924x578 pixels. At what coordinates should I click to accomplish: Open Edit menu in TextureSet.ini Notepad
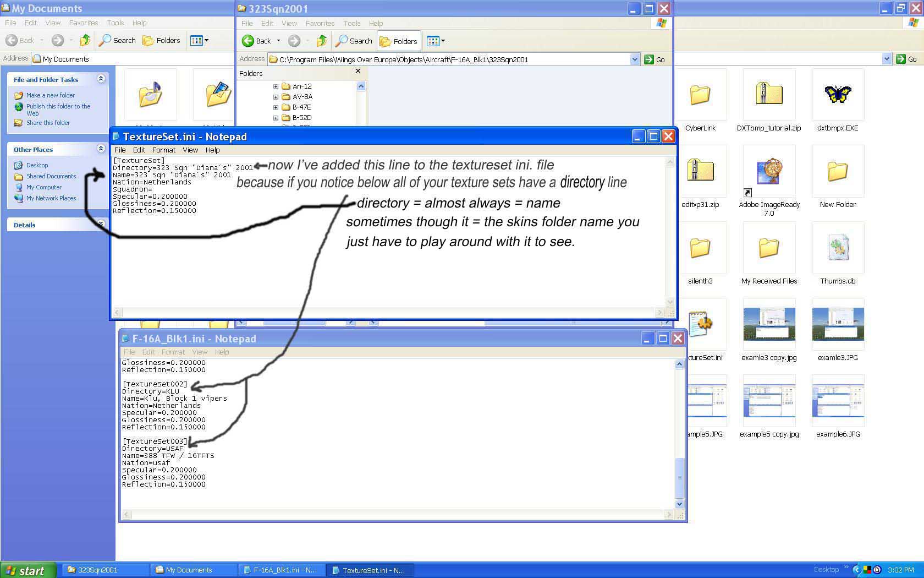click(139, 150)
